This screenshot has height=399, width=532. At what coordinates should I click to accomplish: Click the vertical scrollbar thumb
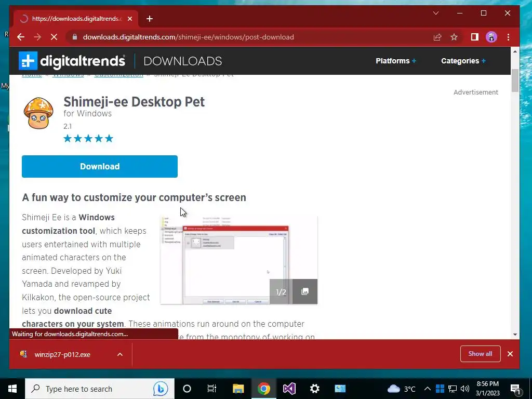515,80
